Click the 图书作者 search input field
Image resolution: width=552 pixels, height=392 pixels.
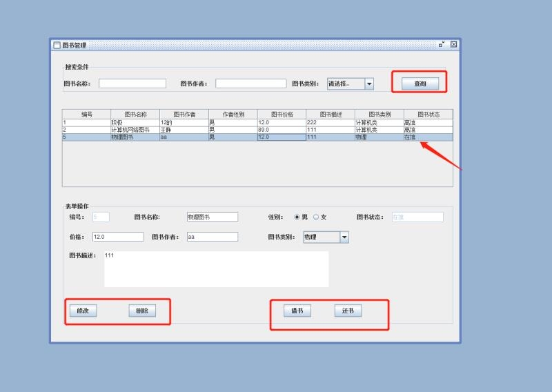tap(251, 84)
